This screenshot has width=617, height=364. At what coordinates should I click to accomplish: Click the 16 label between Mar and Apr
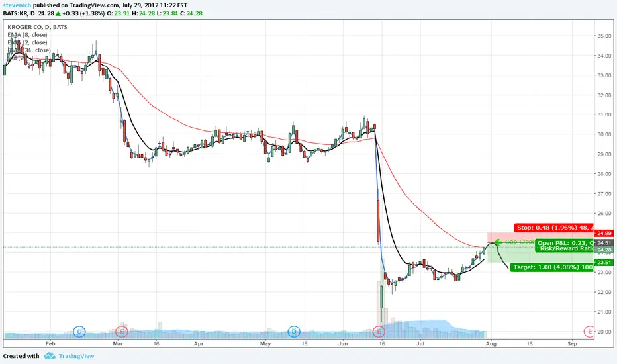[x=157, y=343]
